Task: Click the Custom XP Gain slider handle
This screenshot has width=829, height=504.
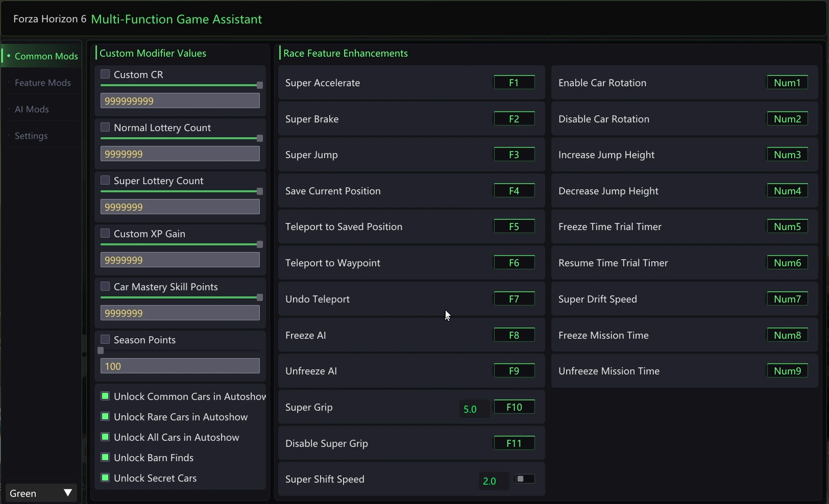Action: [260, 244]
